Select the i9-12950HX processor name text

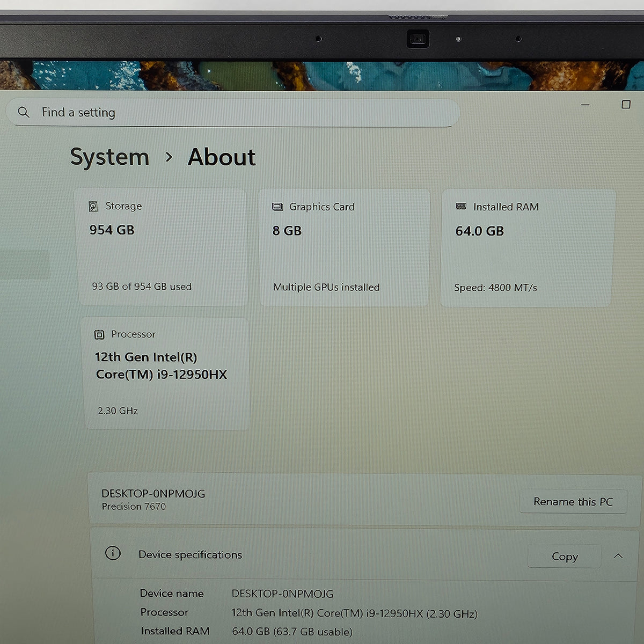(x=161, y=366)
